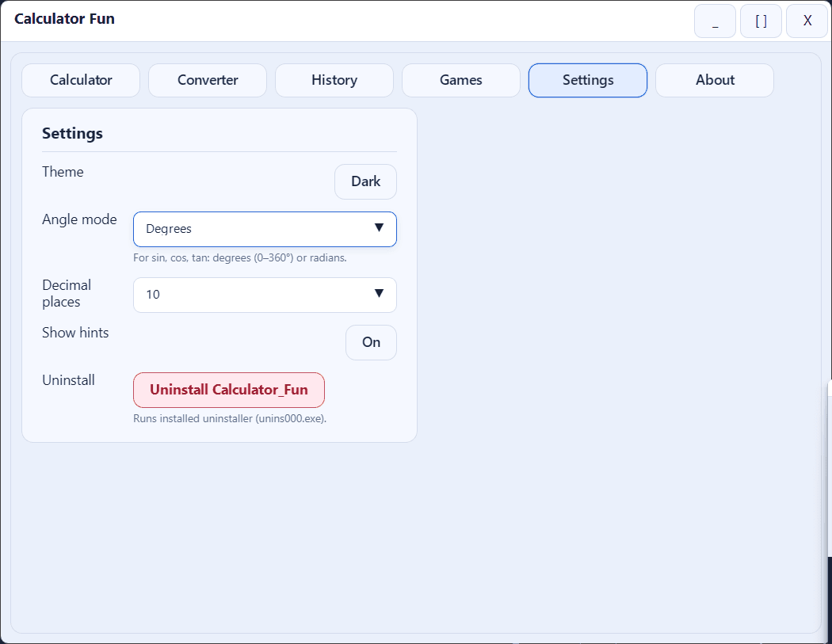This screenshot has width=832, height=644.
Task: Click the Settings panel heading
Action: [72, 133]
